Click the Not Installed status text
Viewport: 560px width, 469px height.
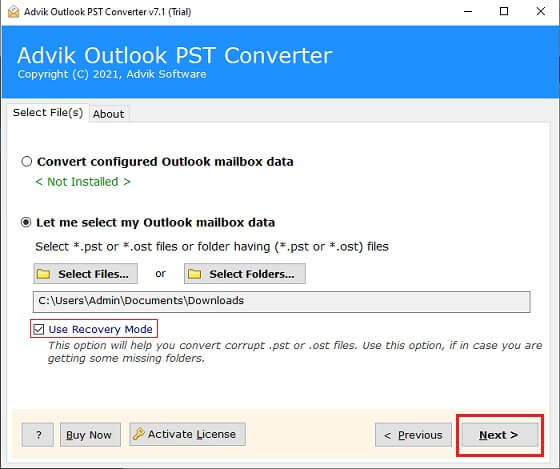pos(83,182)
